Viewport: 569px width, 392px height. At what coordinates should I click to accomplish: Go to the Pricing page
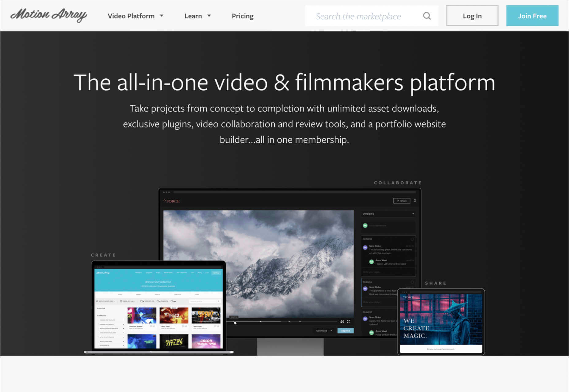[x=242, y=16]
